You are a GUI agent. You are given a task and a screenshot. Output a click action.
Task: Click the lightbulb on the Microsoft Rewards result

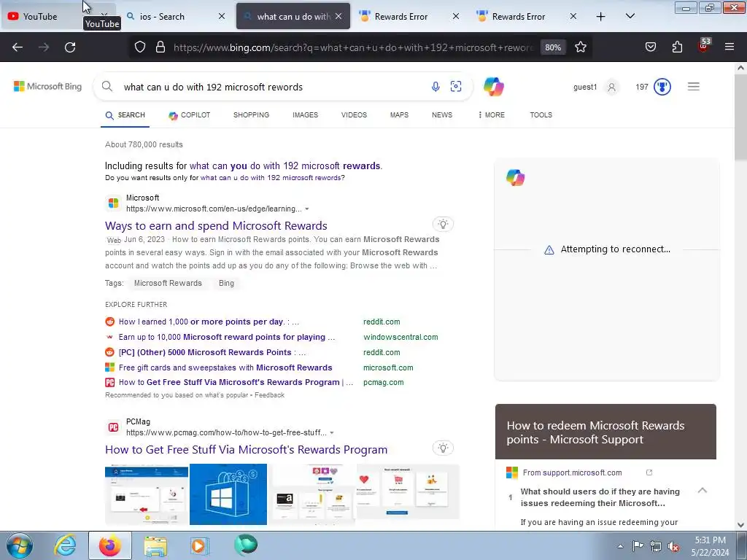[443, 224]
